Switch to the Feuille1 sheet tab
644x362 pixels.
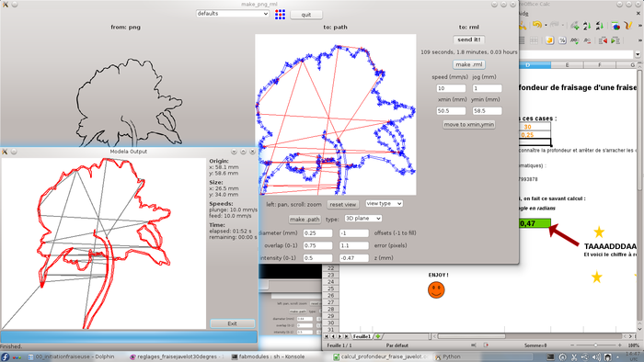pyautogui.click(x=362, y=336)
